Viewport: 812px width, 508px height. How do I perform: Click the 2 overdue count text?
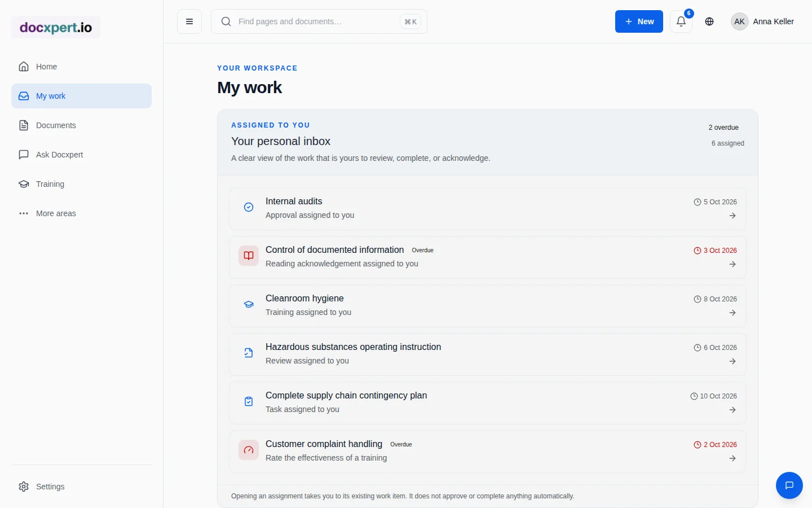click(x=723, y=128)
